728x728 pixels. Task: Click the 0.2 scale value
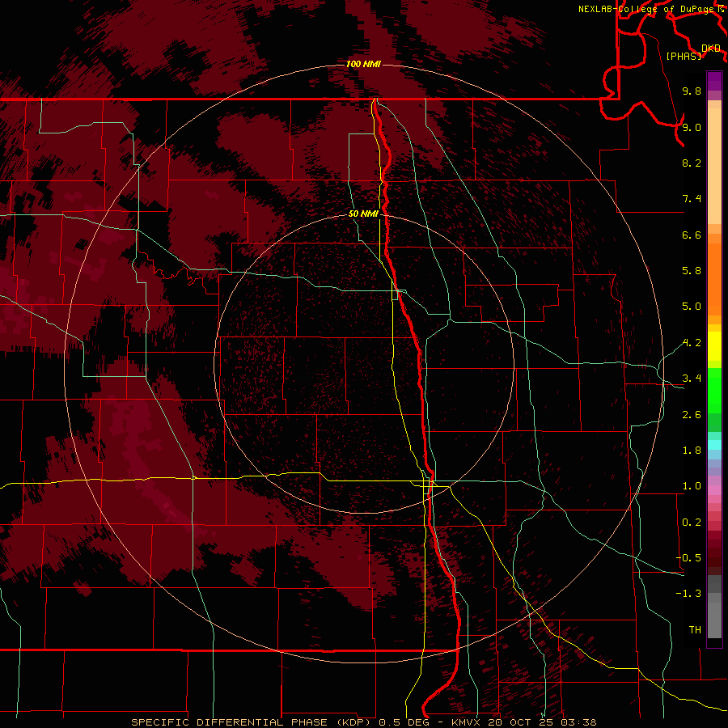point(692,523)
